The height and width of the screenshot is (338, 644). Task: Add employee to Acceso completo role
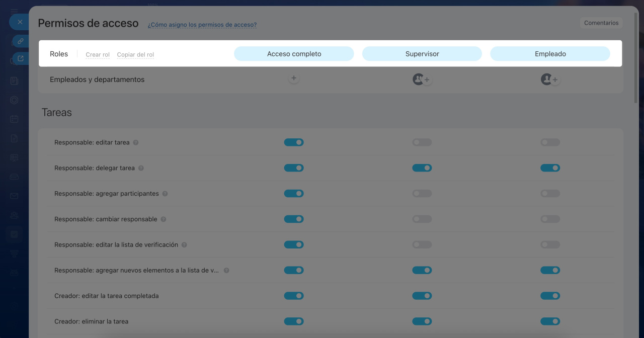[294, 79]
